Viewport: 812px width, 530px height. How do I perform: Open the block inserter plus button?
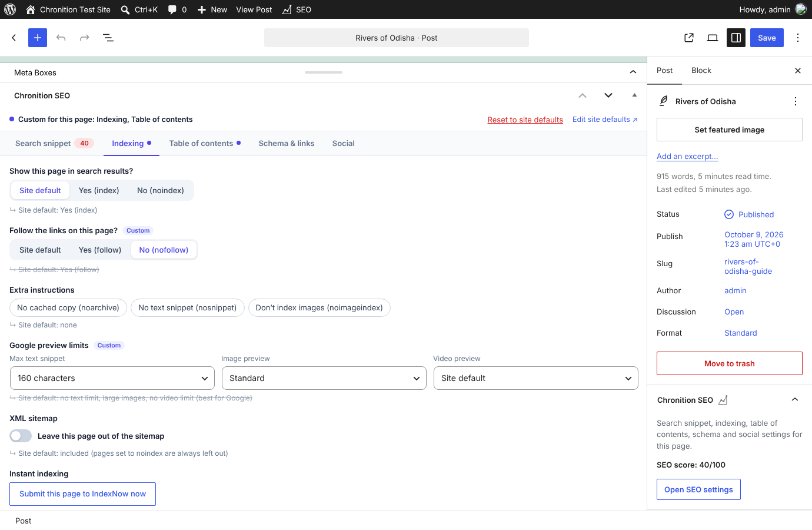point(38,38)
